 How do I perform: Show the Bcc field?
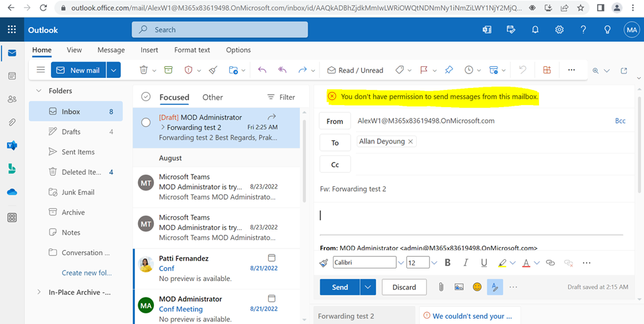coord(620,121)
